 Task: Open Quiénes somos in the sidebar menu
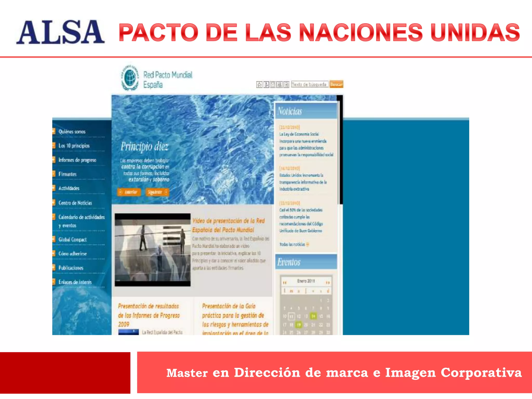[72, 132]
